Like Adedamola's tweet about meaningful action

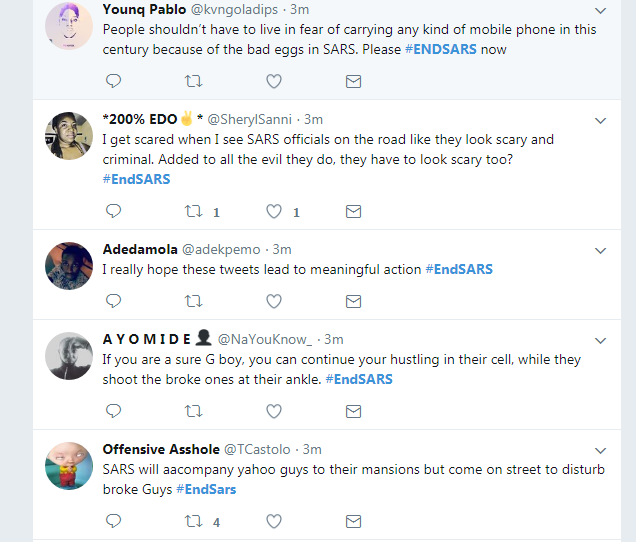[x=274, y=300]
